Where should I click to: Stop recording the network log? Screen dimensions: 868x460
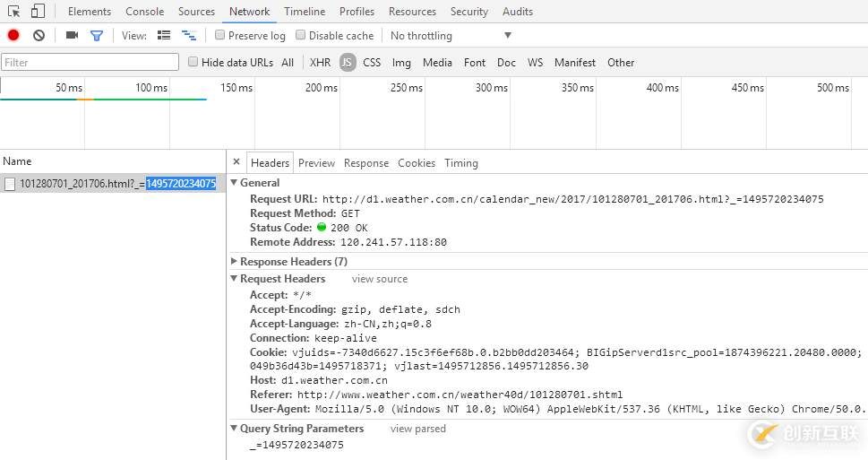click(13, 36)
